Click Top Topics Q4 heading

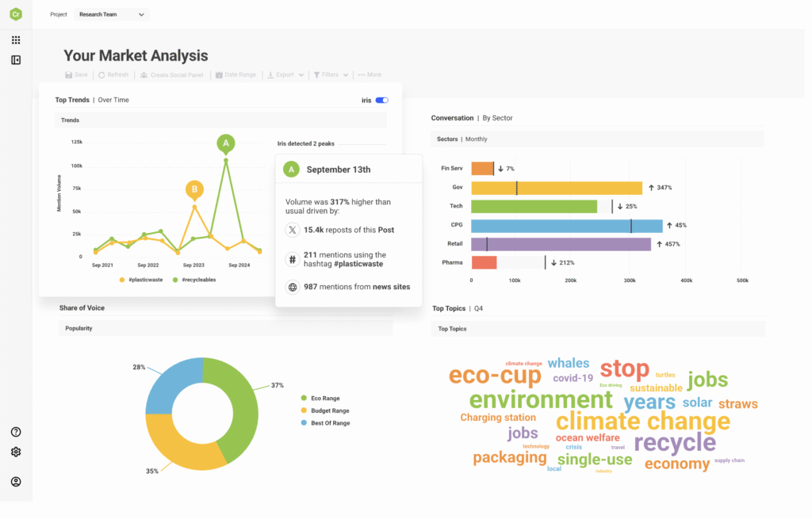458,308
